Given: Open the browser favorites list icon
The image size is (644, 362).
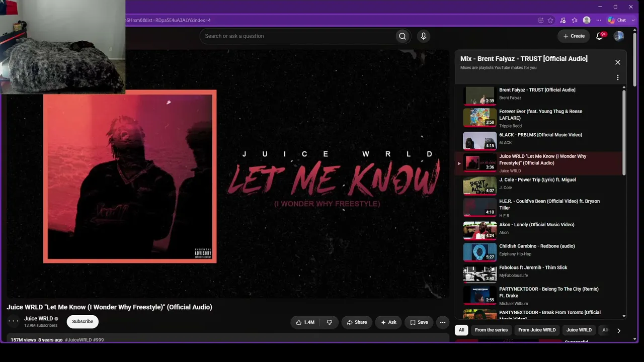Looking at the screenshot, I should tap(575, 20).
